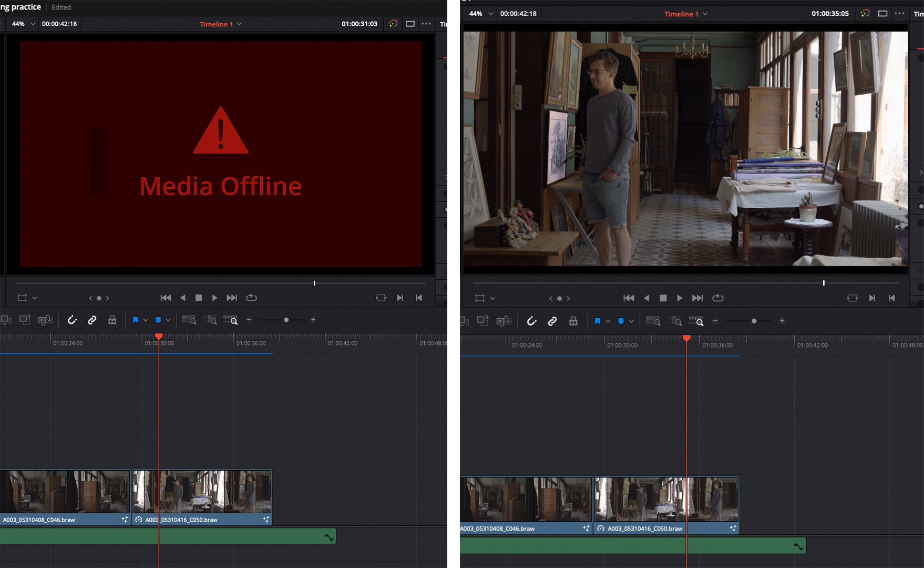This screenshot has width=924, height=568.
Task: Click left viewer scrubber bar handle
Action: pyautogui.click(x=314, y=283)
